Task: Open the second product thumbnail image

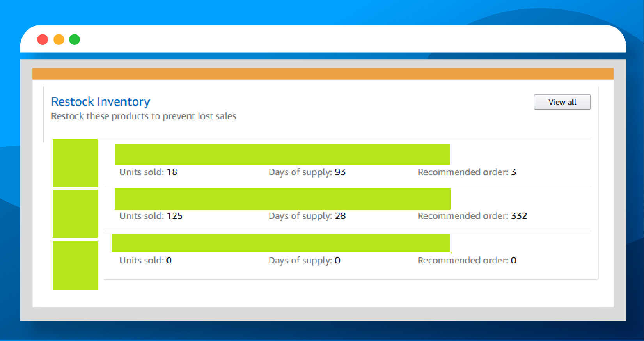Action: pos(75,214)
